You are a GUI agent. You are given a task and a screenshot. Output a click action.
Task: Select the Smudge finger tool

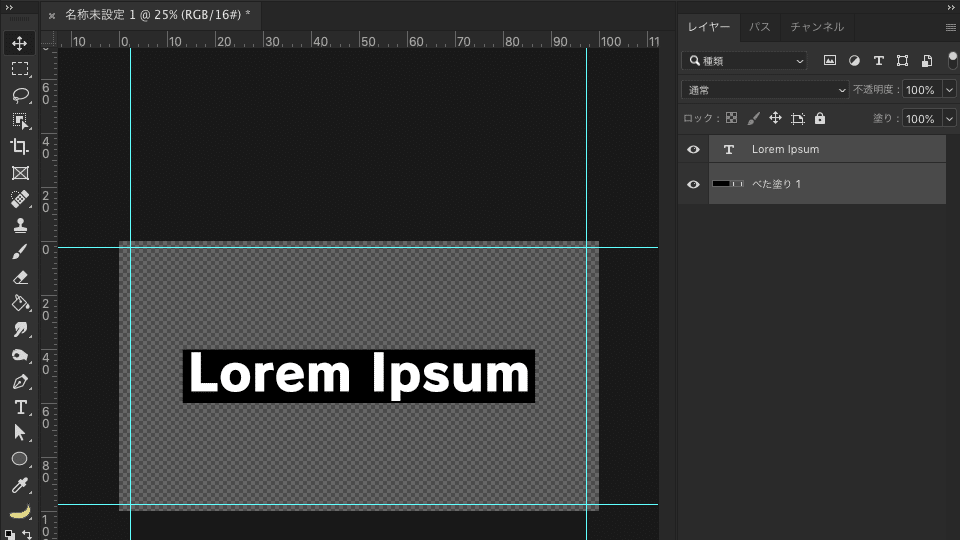coord(20,329)
